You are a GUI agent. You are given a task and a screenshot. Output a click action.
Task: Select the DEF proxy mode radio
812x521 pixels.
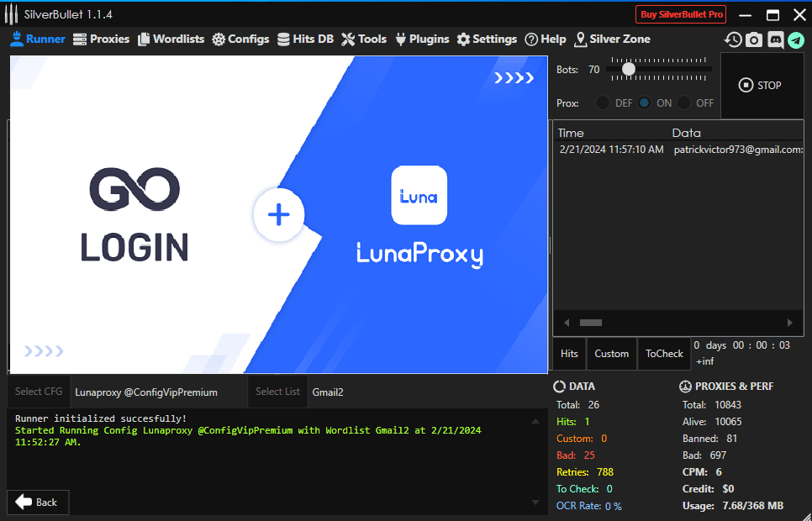(603, 103)
